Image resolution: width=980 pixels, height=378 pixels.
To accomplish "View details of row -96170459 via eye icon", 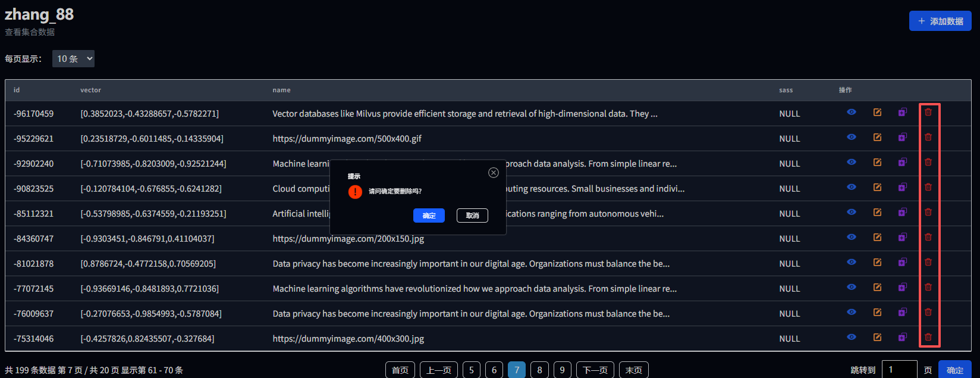I will click(852, 113).
